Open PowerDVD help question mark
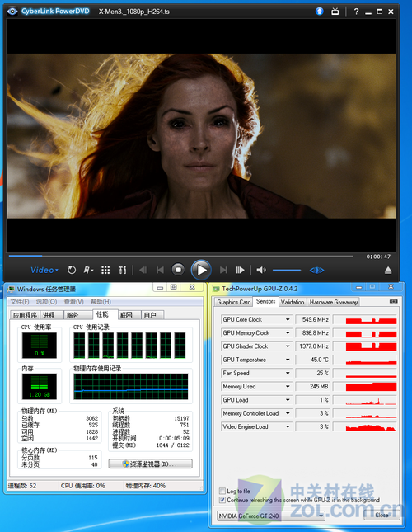 tap(356, 12)
